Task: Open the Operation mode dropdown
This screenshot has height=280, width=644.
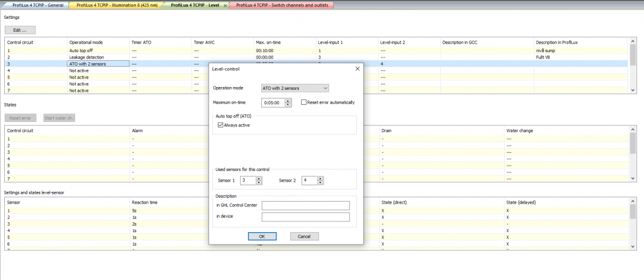Action: [295, 88]
